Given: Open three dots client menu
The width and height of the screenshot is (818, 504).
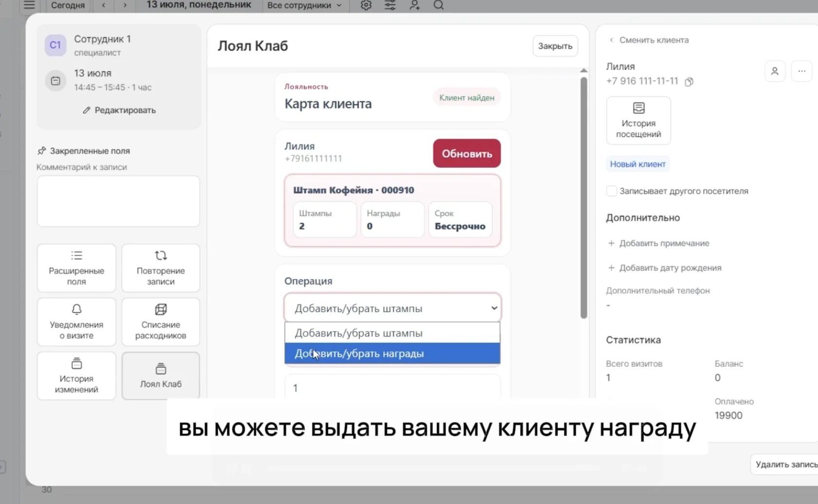Looking at the screenshot, I should [x=801, y=71].
